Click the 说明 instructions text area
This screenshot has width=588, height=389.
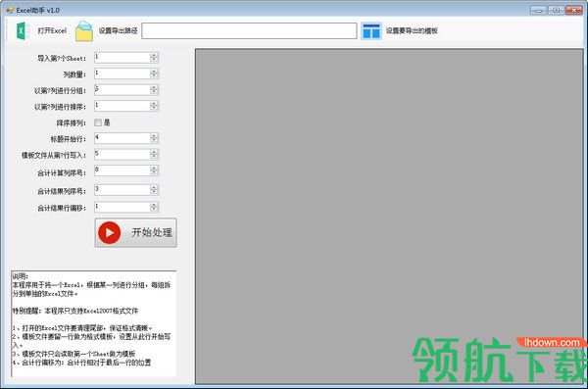(x=94, y=323)
